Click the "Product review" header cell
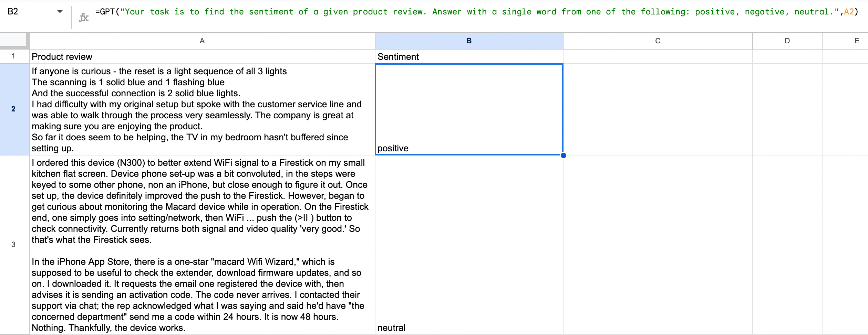This screenshot has width=868, height=335. [x=202, y=57]
